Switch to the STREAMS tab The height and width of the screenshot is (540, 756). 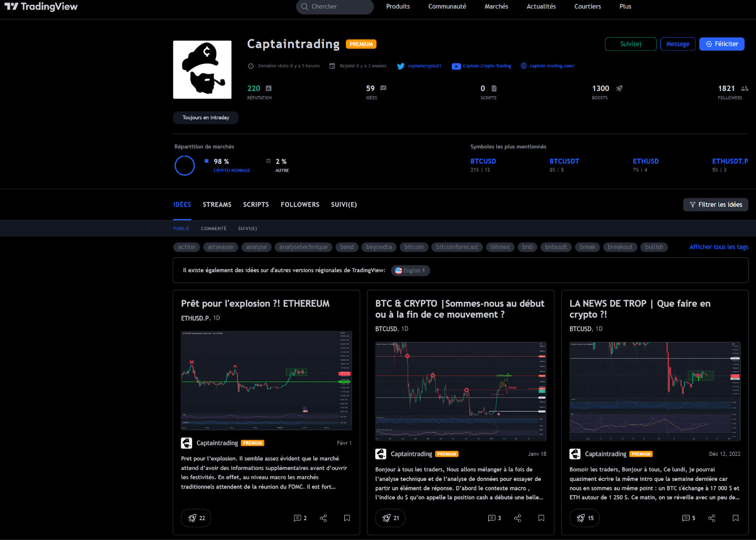217,205
